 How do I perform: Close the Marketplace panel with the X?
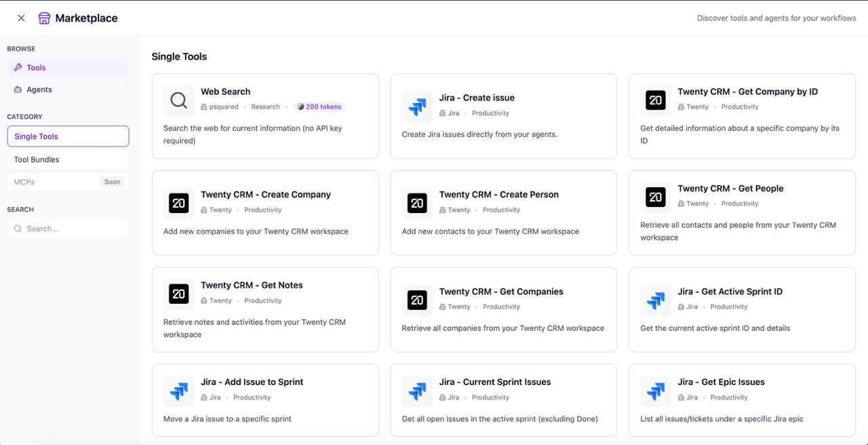[20, 18]
